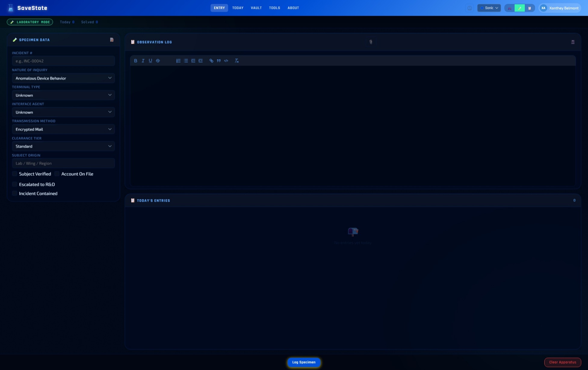
Task: Select the gamepad mode icon in the header
Action: point(509,8)
